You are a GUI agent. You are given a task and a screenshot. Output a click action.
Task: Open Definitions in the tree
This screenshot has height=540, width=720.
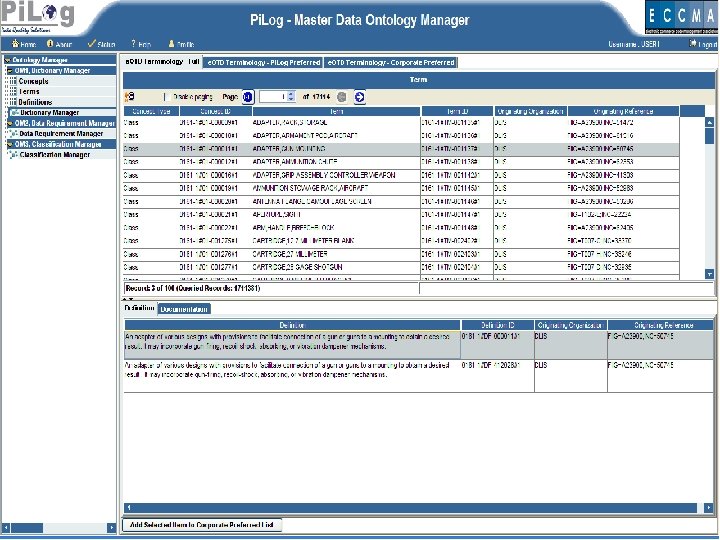click(35, 102)
